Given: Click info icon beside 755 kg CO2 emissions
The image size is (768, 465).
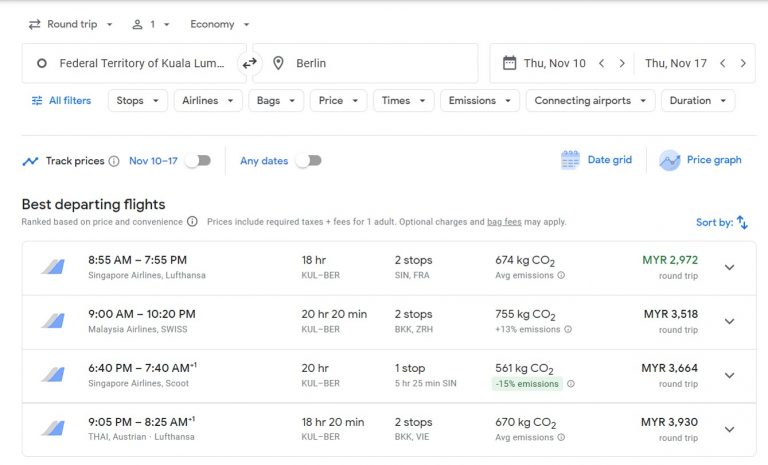Looking at the screenshot, I should (568, 329).
